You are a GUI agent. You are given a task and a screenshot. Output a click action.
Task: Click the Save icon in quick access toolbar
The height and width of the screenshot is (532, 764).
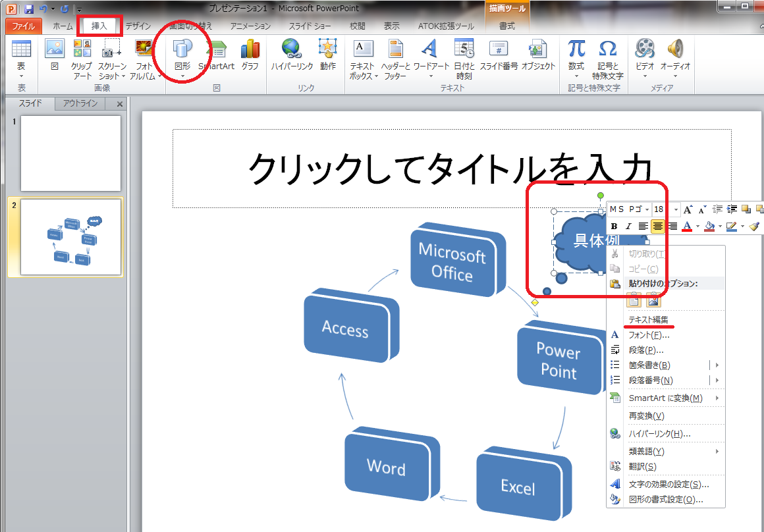tap(28, 9)
